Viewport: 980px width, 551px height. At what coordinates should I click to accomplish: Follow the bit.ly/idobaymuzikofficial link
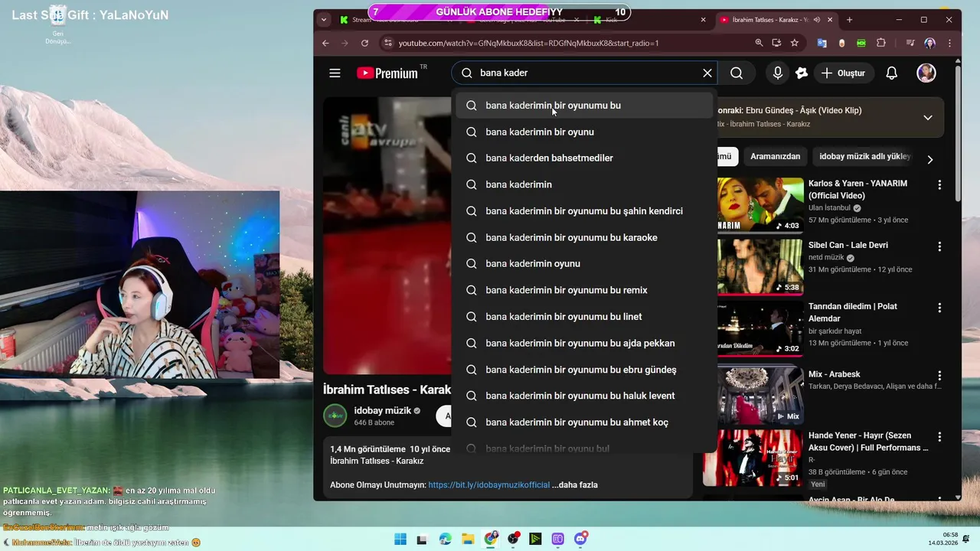(489, 485)
